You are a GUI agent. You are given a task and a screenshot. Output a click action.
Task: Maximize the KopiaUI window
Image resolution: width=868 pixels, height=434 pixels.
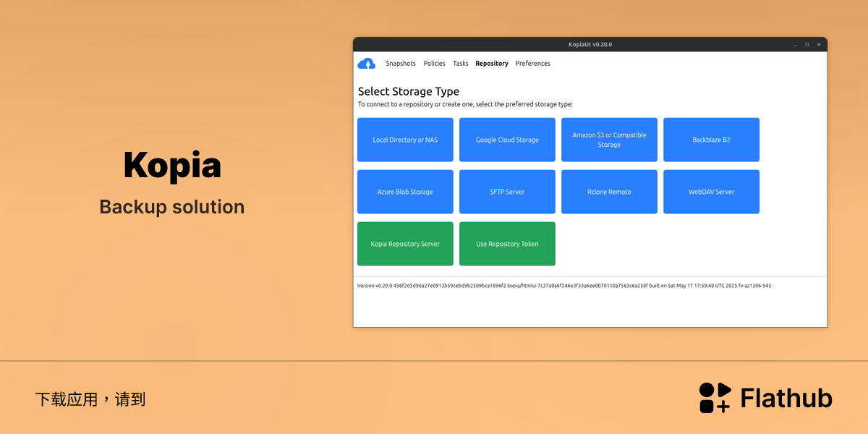[807, 45]
